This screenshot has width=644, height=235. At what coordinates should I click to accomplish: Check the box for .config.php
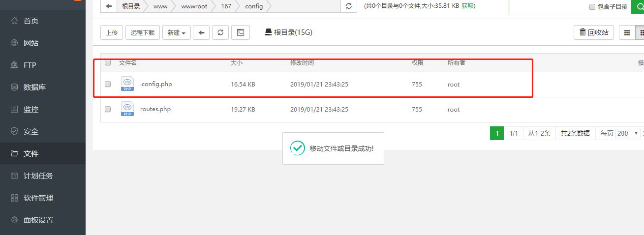[x=108, y=84]
